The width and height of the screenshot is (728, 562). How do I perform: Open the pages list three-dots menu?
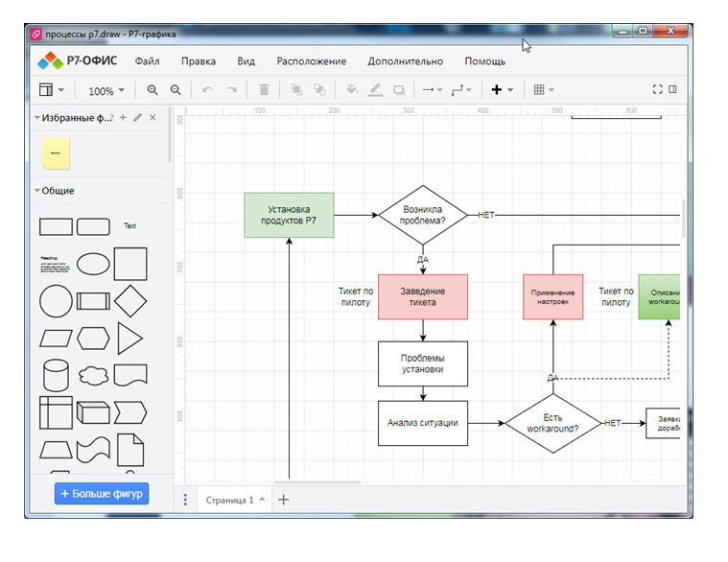pos(185,500)
